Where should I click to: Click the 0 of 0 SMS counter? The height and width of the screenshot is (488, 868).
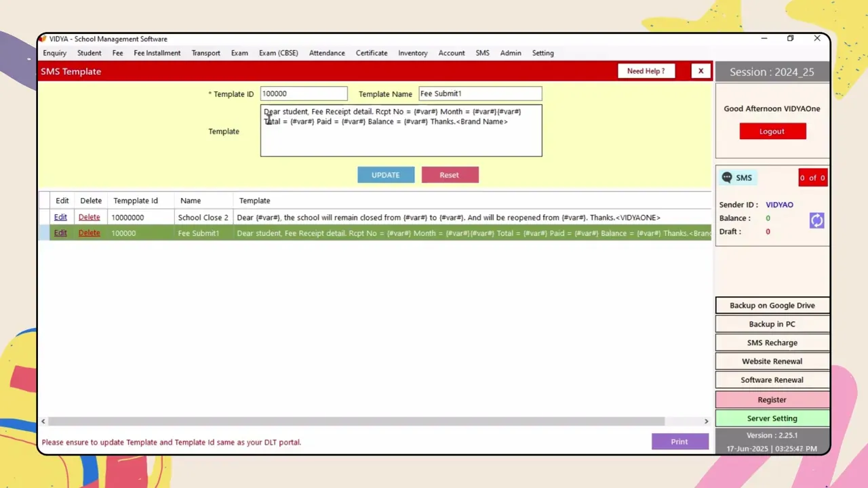coord(812,178)
